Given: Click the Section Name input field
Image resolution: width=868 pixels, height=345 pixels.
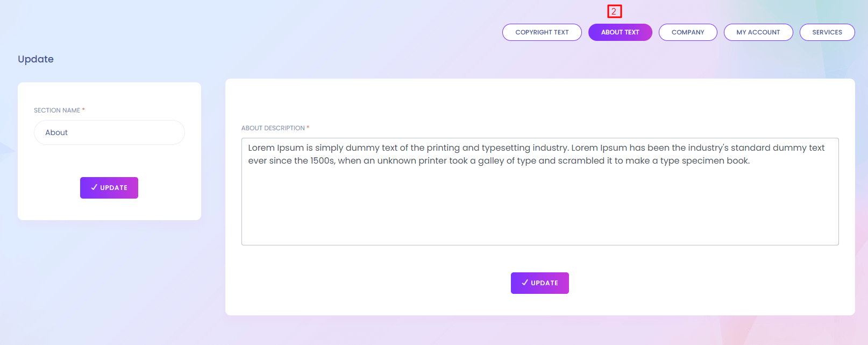Looking at the screenshot, I should 109,132.
